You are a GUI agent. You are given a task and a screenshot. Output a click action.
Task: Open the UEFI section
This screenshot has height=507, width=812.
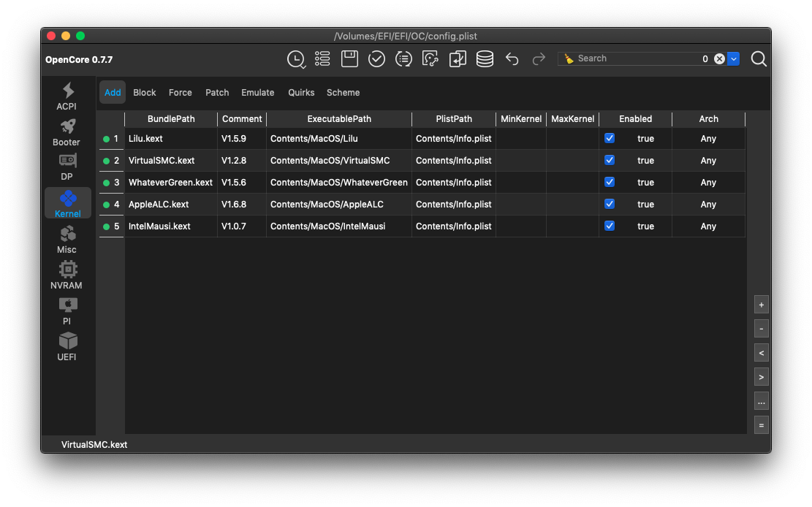click(x=67, y=346)
